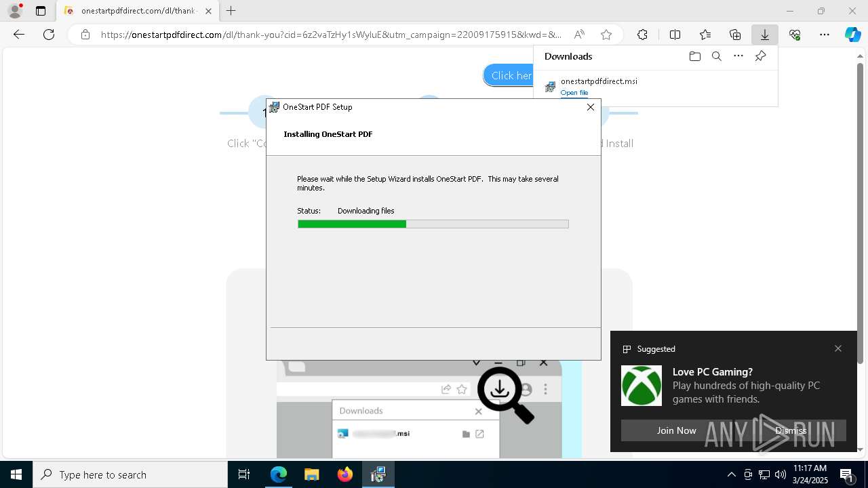
Task: Open downloads folder icon in Downloads panel
Action: click(694, 56)
